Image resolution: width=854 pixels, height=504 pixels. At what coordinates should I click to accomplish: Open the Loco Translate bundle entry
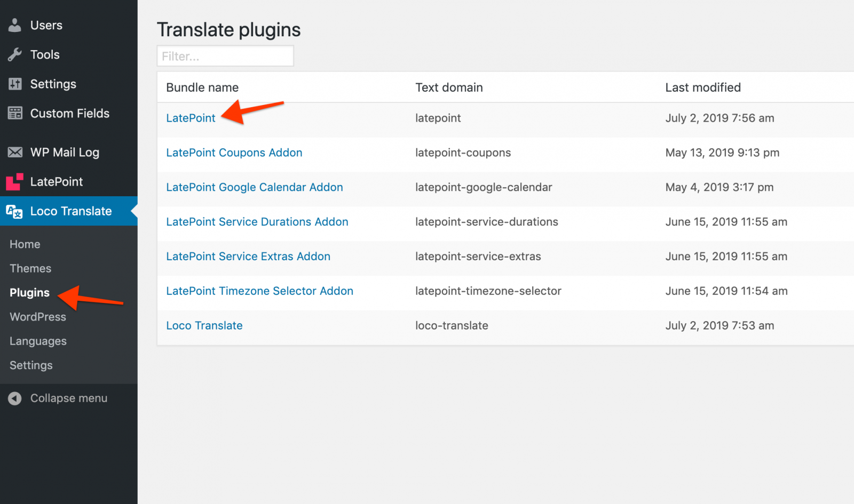[x=204, y=325]
